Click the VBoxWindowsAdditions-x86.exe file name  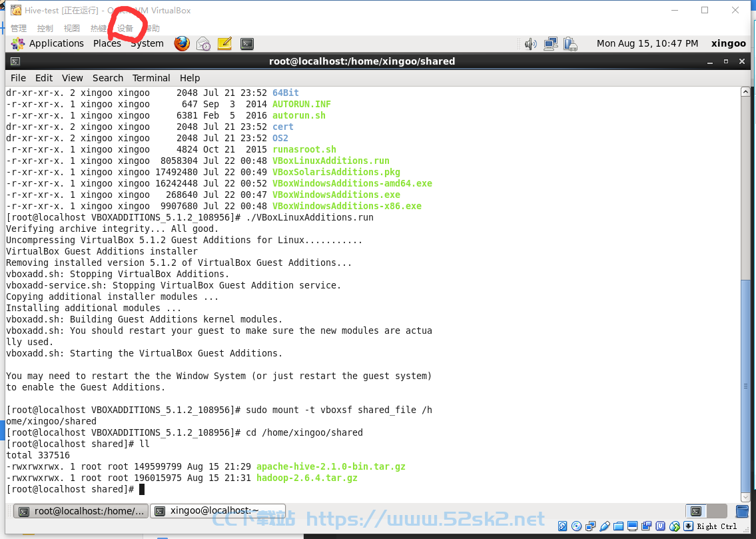(346, 206)
